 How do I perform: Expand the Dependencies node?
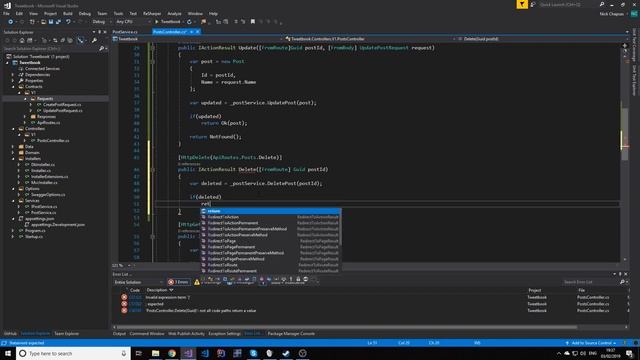[13, 75]
